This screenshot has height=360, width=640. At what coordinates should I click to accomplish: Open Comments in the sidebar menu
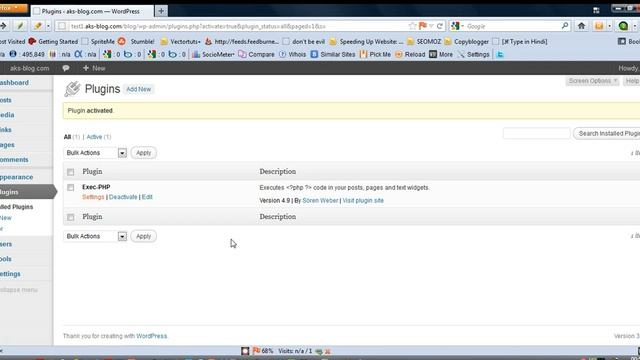pyautogui.click(x=14, y=160)
